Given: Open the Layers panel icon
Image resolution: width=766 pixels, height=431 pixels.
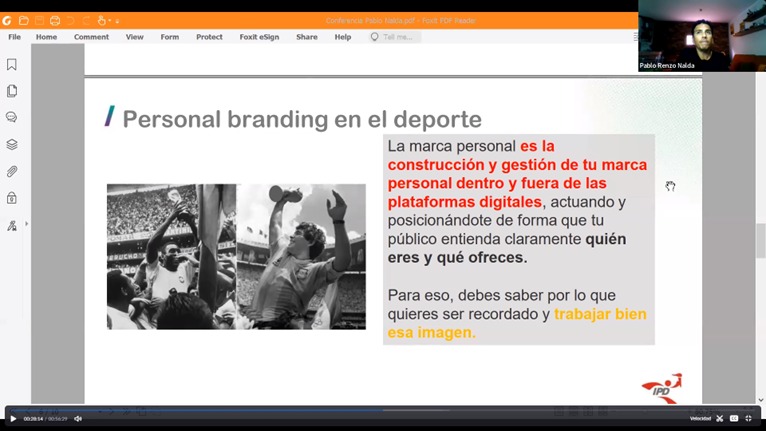Looking at the screenshot, I should (12, 144).
